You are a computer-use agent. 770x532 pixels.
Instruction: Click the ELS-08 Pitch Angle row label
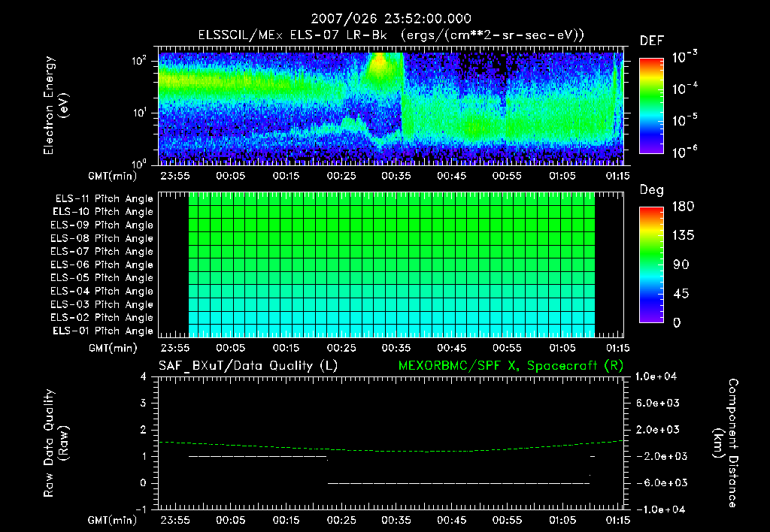102,238
